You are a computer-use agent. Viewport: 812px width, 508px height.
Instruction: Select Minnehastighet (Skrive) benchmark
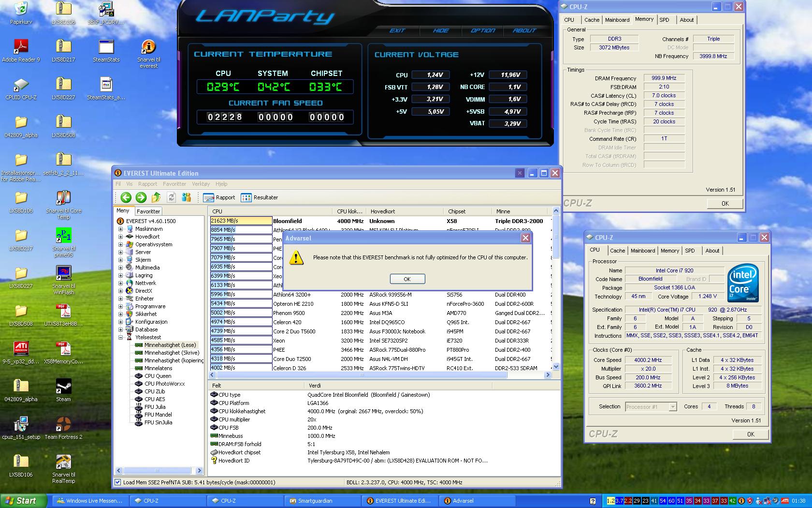click(172, 353)
